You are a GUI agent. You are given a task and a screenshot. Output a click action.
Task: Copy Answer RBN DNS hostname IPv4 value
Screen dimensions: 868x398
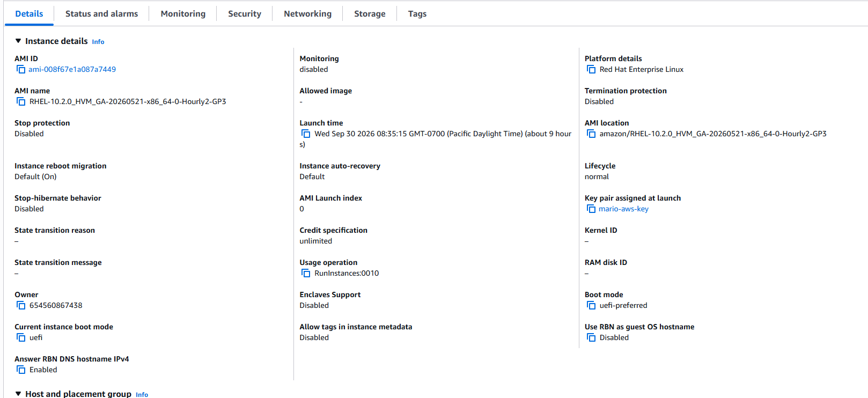[x=21, y=370]
